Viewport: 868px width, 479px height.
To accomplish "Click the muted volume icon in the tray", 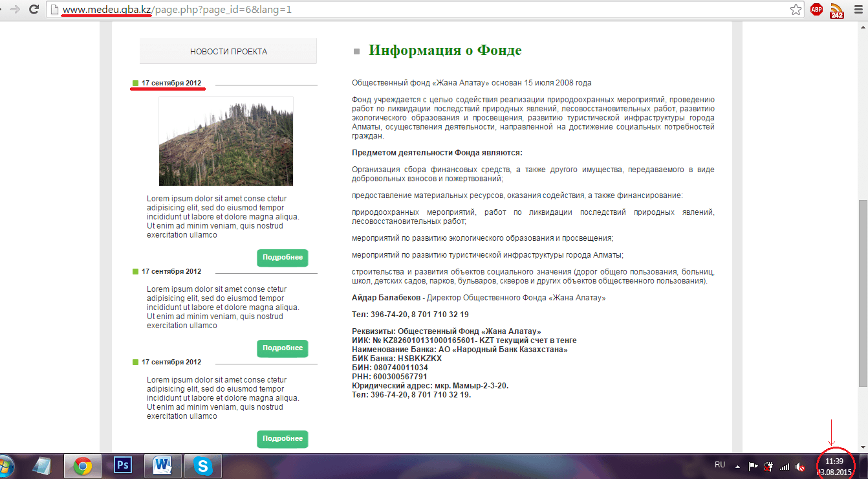I will (800, 466).
